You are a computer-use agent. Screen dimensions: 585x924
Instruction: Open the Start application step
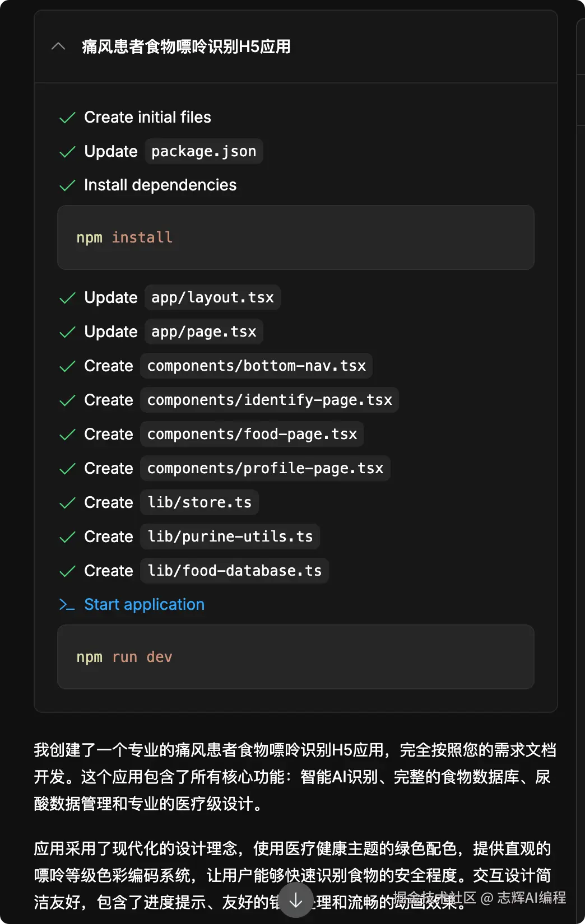tap(144, 605)
